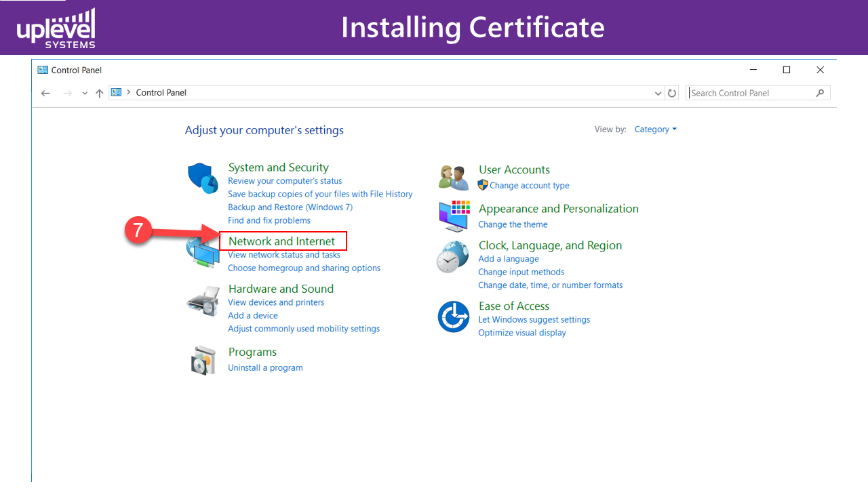
Task: Click the User Accounts people icon
Action: pyautogui.click(x=454, y=178)
